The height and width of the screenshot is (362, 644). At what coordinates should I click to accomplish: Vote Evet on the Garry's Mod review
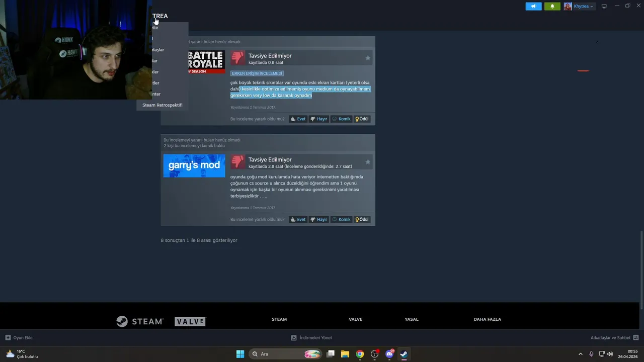(x=298, y=219)
